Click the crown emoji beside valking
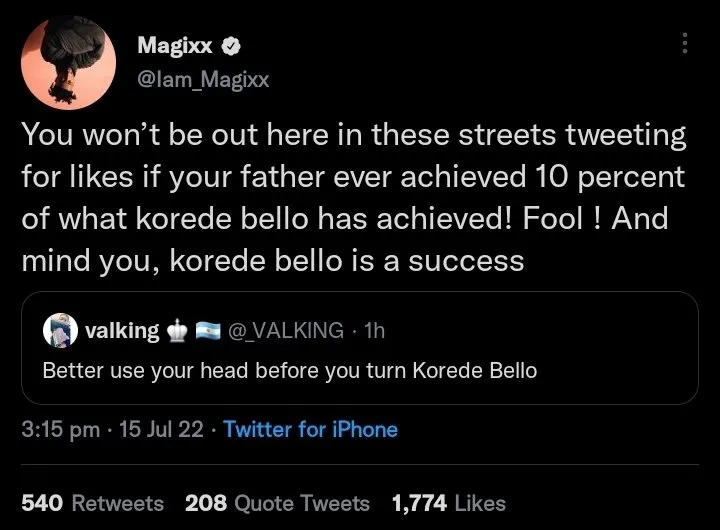720x530 pixels. tap(181, 330)
